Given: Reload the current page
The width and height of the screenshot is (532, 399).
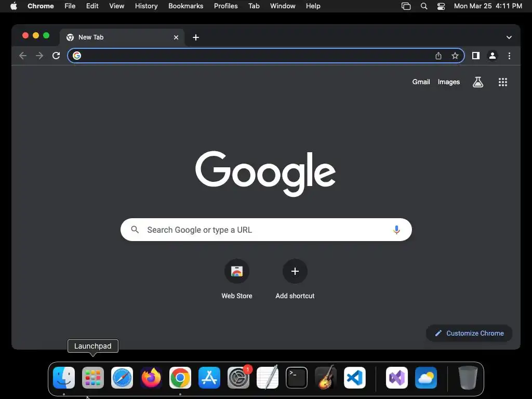Looking at the screenshot, I should (56, 56).
